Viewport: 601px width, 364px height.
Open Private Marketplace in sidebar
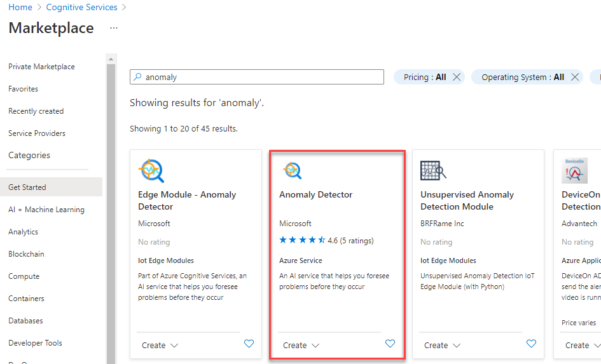41,67
